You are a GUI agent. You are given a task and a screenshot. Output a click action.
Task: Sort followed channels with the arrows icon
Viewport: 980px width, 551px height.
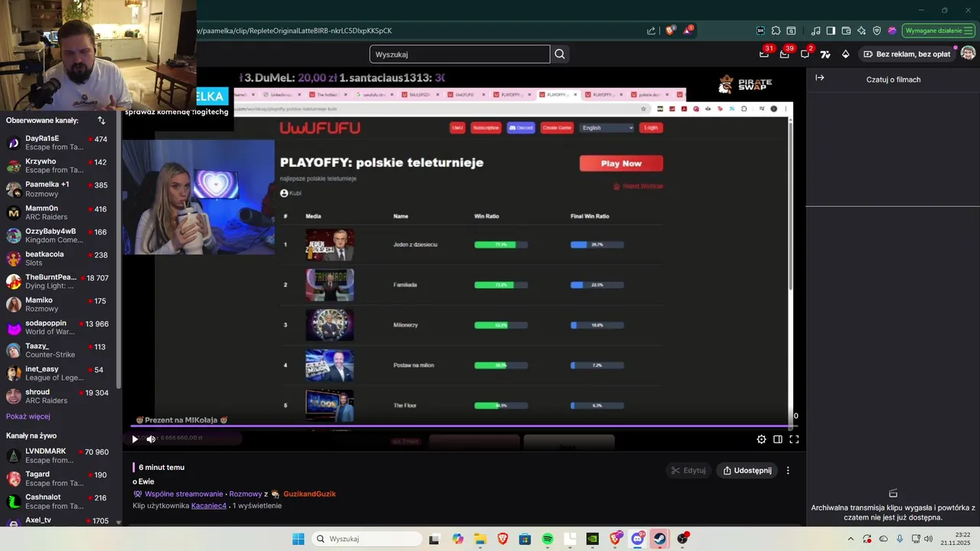(x=101, y=120)
